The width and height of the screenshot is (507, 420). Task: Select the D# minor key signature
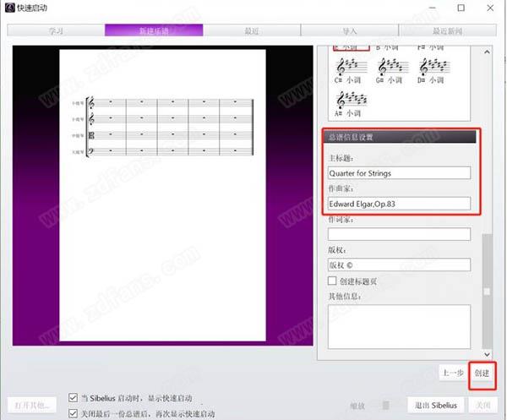tap(434, 71)
